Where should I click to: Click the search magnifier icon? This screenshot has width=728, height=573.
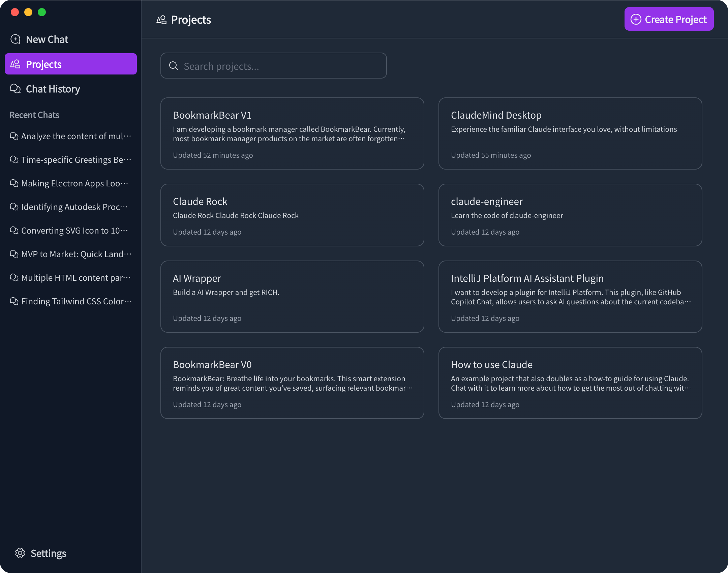pos(174,66)
